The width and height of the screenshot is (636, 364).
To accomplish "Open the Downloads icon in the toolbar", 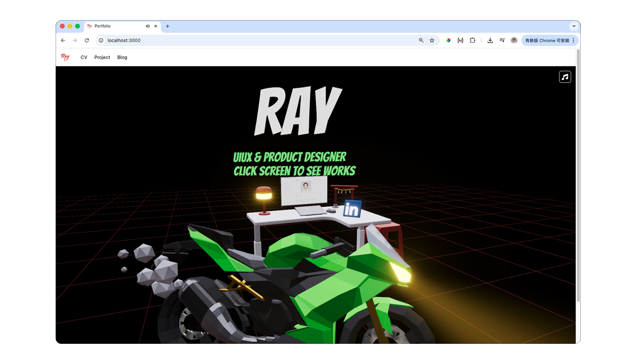I will [x=490, y=40].
